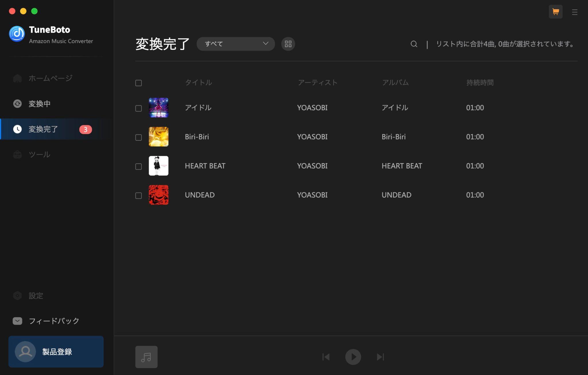Click the アイドル album cover thumbnail
This screenshot has width=588, height=375.
(158, 108)
